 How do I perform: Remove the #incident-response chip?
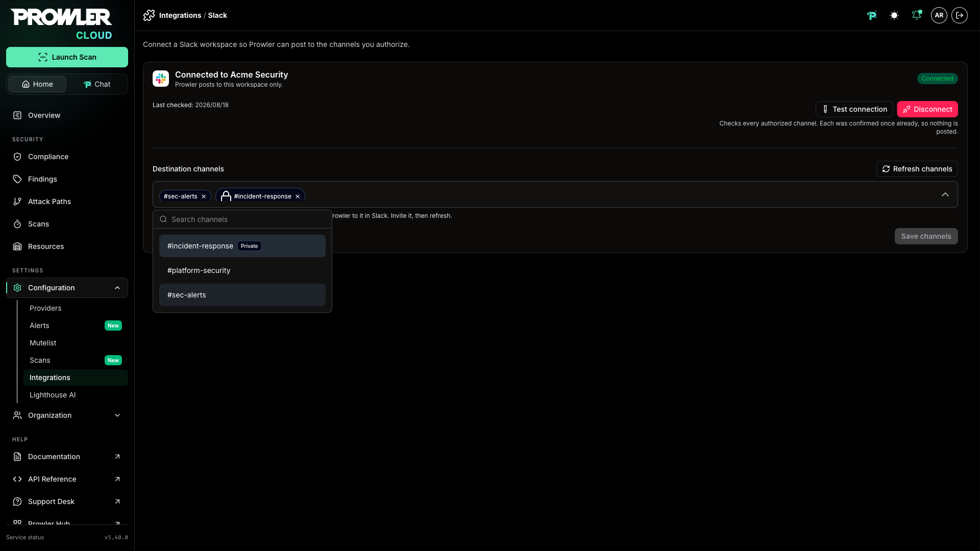pos(298,196)
